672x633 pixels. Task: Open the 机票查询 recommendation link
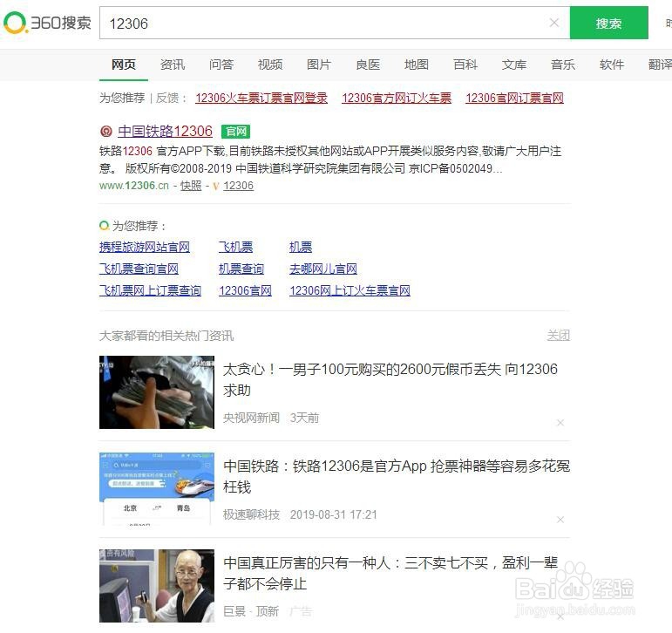coord(241,269)
